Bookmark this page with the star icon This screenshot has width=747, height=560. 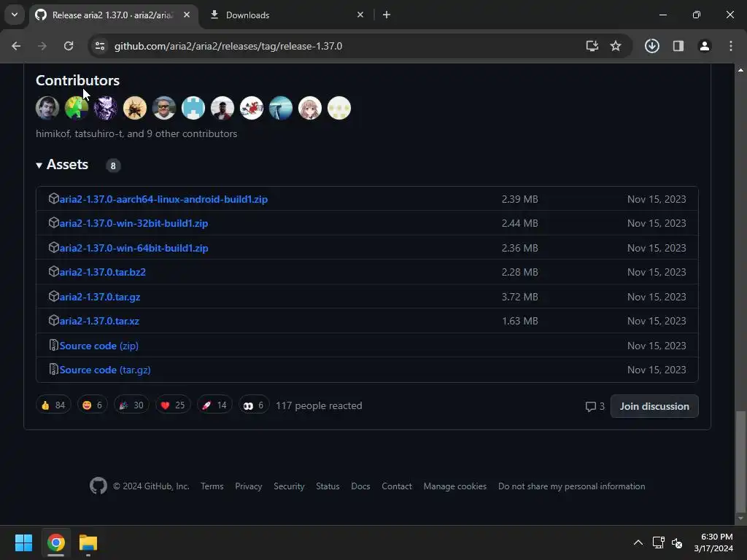[616, 46]
